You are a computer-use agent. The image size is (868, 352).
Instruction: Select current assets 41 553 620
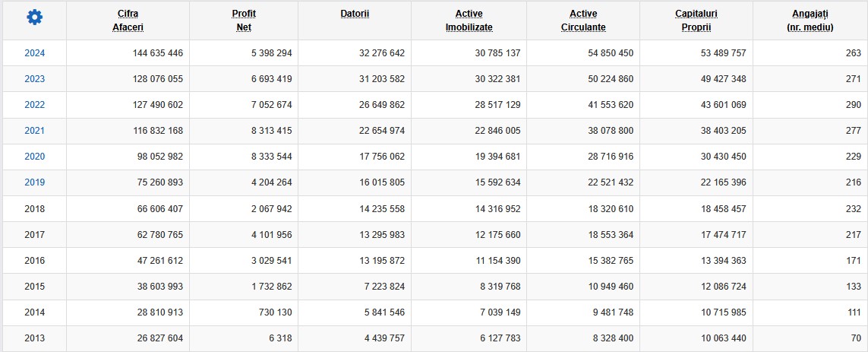coord(611,105)
